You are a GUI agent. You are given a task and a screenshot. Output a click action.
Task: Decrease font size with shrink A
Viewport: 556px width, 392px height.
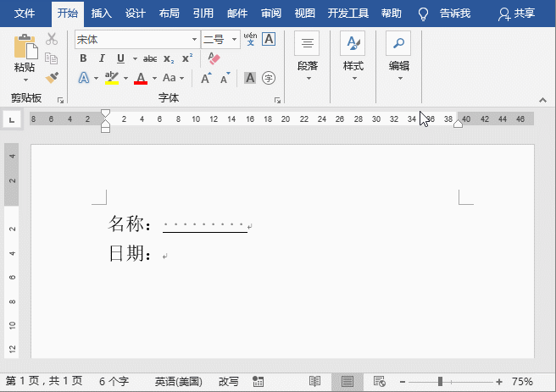point(225,78)
